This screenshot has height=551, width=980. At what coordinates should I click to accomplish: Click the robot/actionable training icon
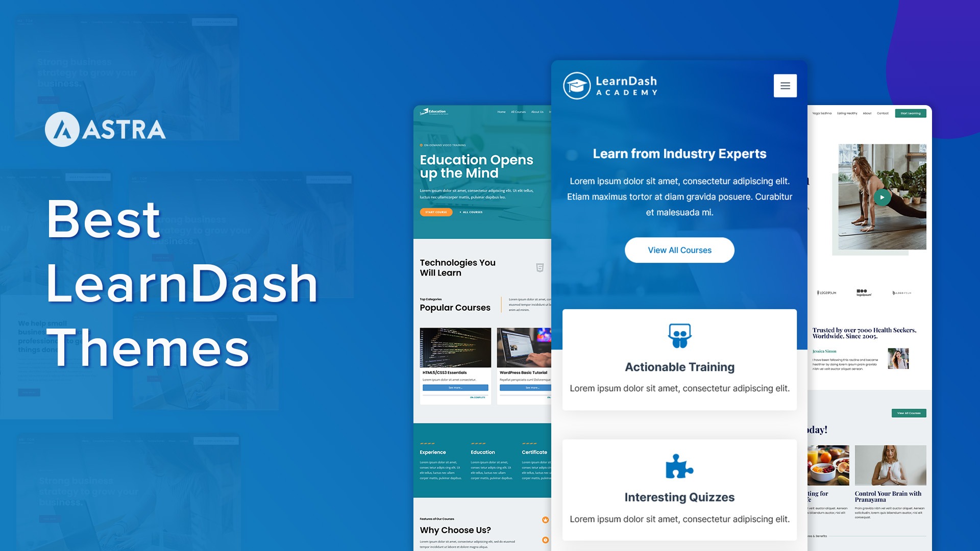tap(680, 334)
